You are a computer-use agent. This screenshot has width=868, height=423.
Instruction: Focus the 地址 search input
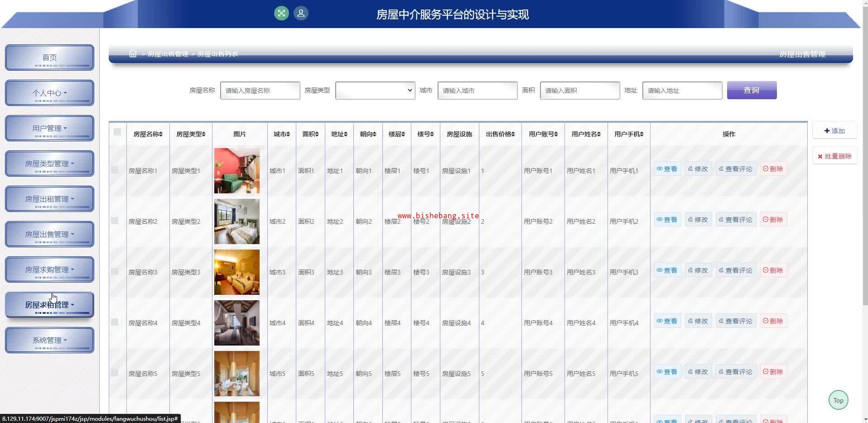[x=682, y=90]
